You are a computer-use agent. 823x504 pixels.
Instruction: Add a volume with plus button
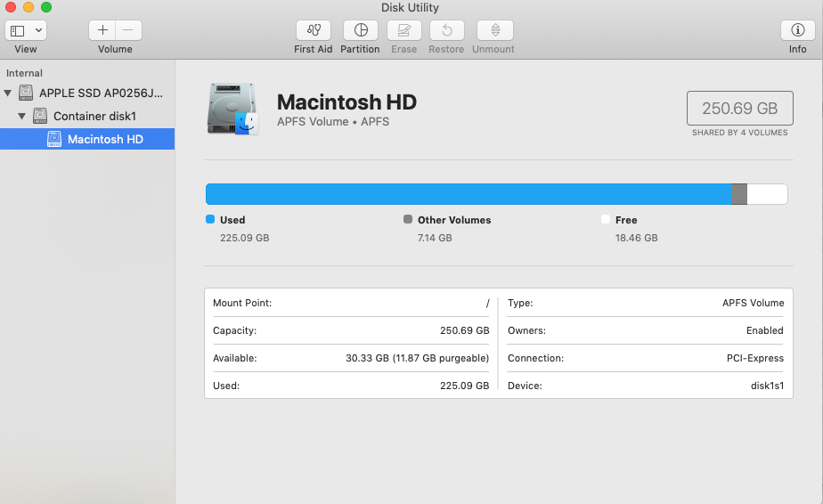coord(102,30)
